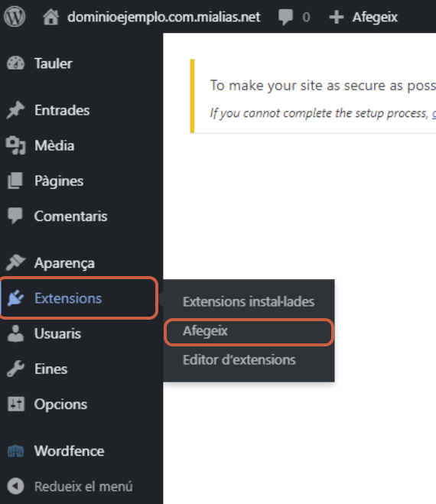Screen dimensions: 436x504
Task: Click the Tauler dashboard gauge icon
Action: click(x=15, y=63)
